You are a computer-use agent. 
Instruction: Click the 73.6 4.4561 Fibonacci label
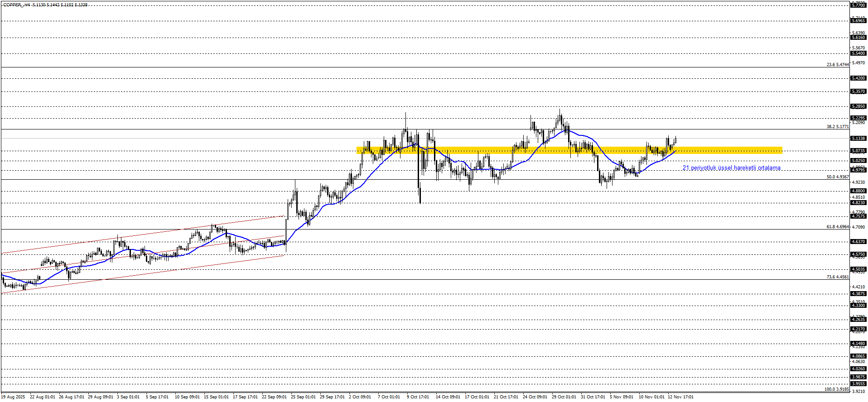837,277
